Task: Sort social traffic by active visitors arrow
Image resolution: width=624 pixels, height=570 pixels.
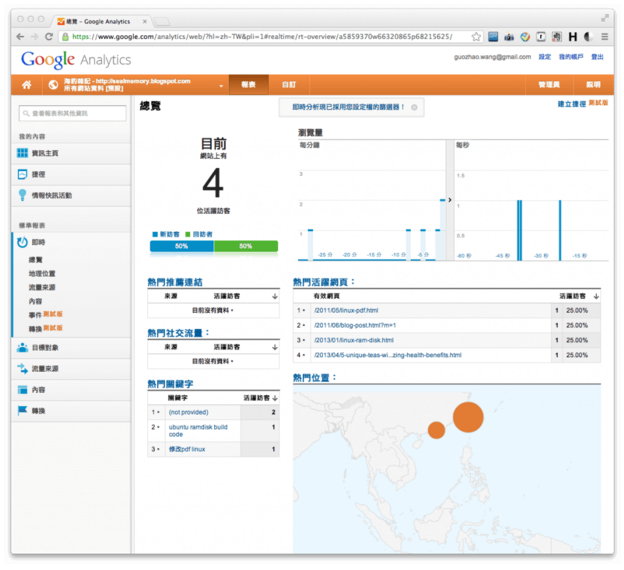Action: [275, 347]
